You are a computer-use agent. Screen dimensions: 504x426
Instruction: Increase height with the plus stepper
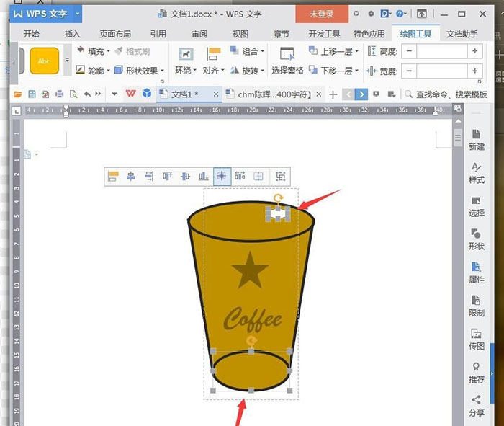474,51
